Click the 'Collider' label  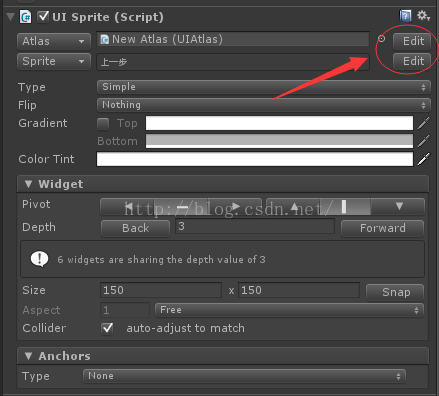[44, 328]
